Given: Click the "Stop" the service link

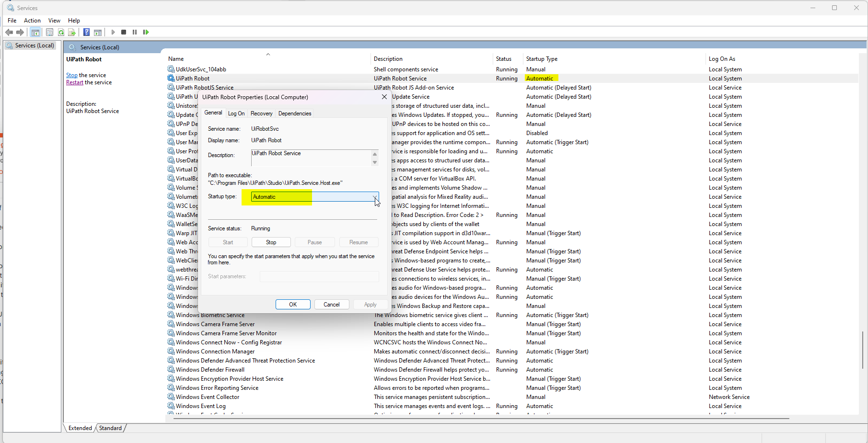Looking at the screenshot, I should pos(72,75).
